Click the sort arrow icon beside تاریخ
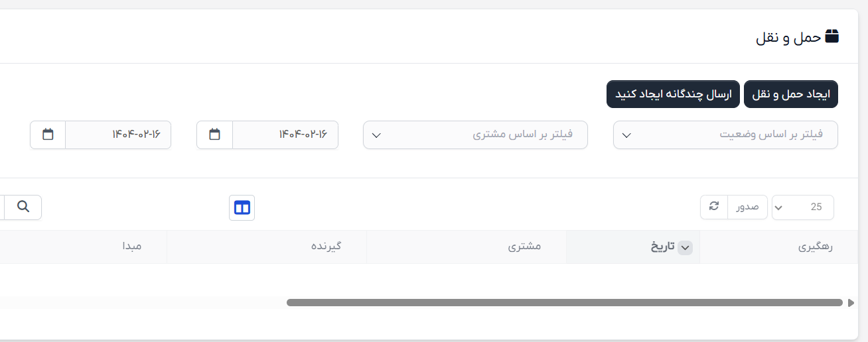This screenshot has width=868, height=342. tap(686, 247)
